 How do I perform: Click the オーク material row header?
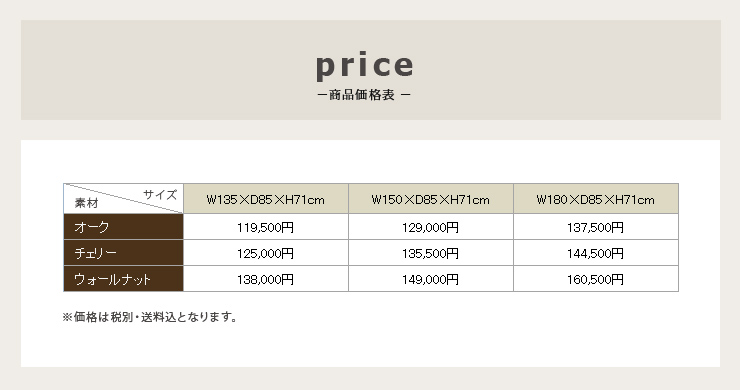pyautogui.click(x=123, y=227)
